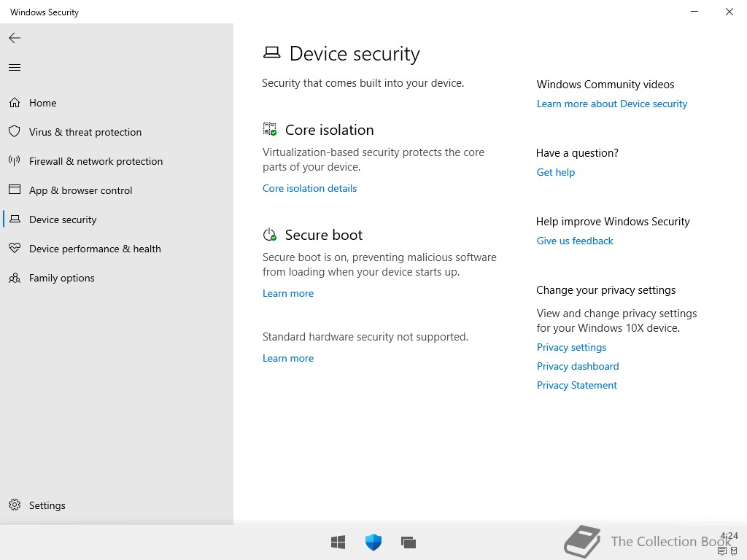Go to Virus & threat protection

pos(117,132)
